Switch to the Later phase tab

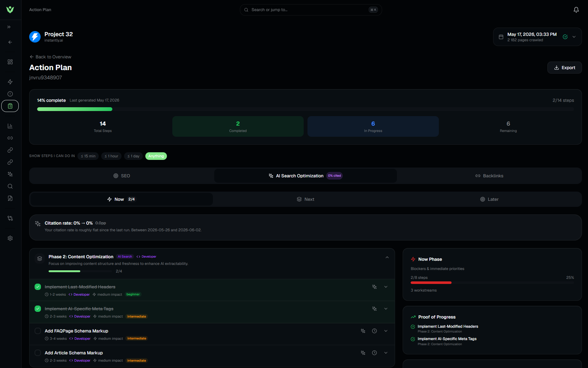(489, 199)
